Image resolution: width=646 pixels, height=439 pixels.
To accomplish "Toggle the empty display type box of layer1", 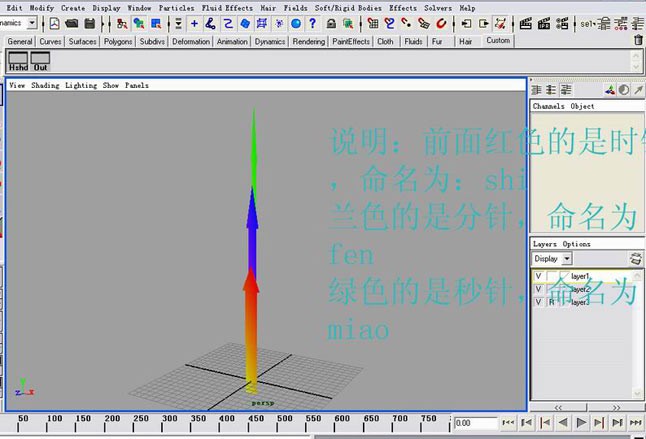I will (551, 276).
